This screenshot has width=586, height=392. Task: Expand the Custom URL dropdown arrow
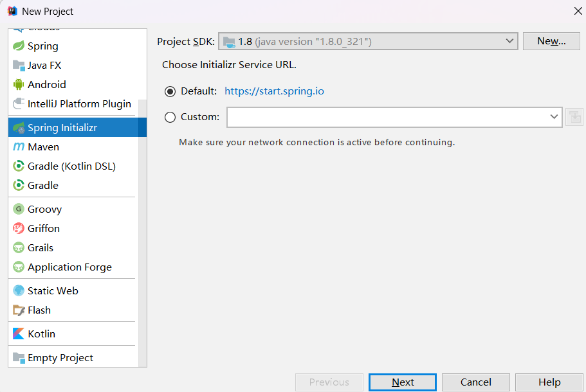(x=554, y=117)
